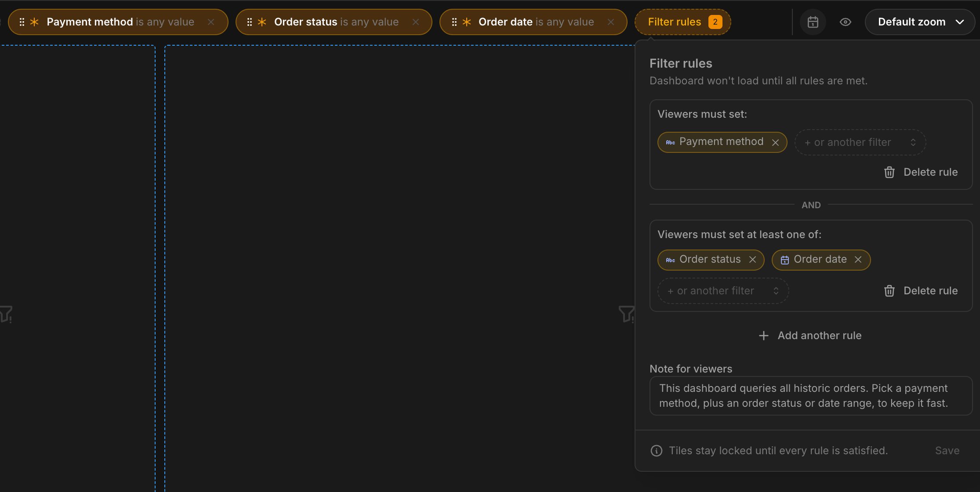The image size is (980, 492).
Task: Click Abc type icon on Payment method tag
Action: (x=670, y=142)
